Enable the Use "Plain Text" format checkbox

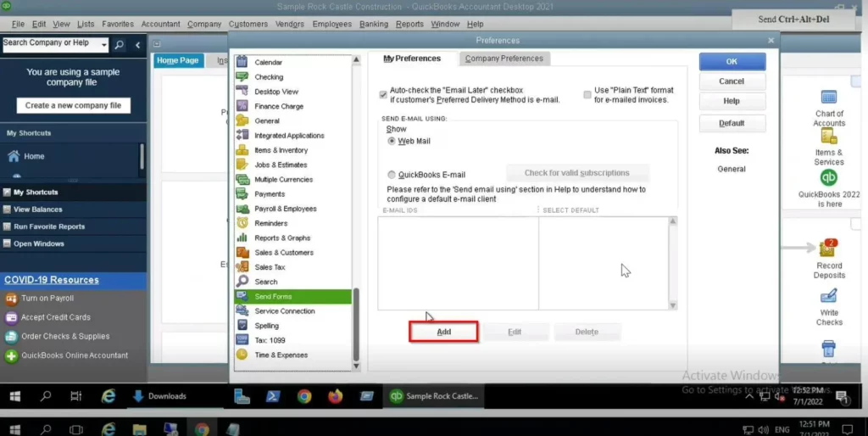tap(587, 94)
